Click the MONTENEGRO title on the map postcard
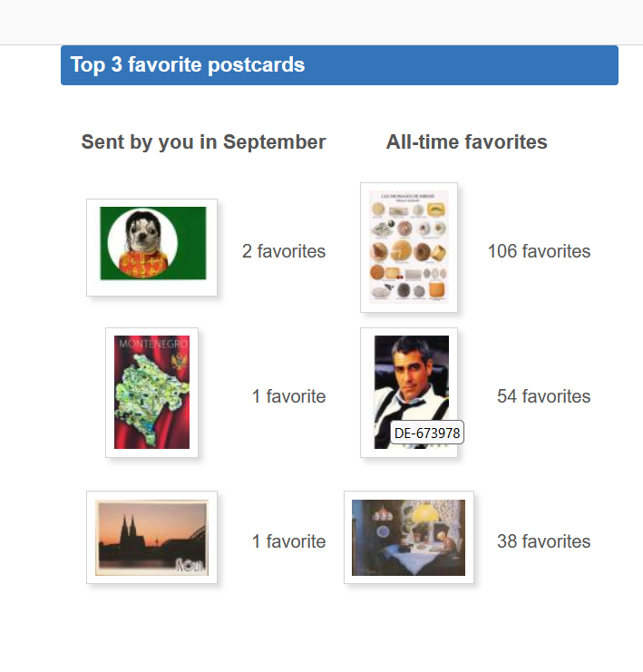Viewport: 643px width, 672px height. point(151,346)
